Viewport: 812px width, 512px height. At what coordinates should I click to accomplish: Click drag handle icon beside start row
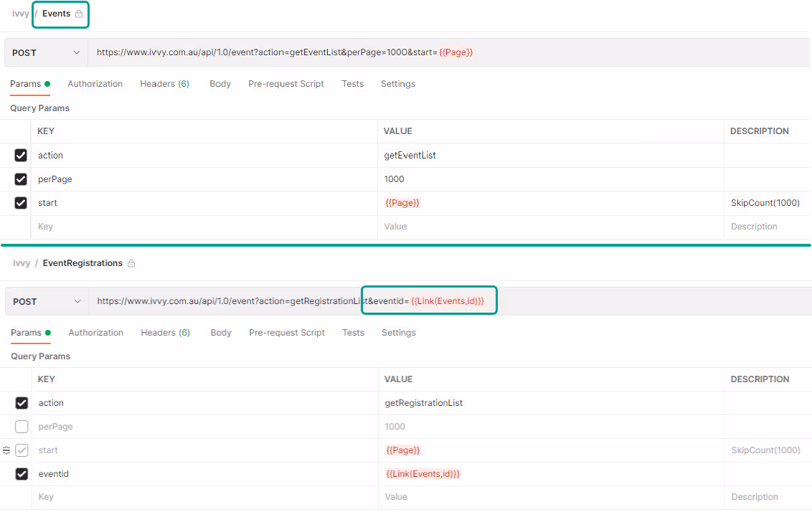click(x=6, y=450)
